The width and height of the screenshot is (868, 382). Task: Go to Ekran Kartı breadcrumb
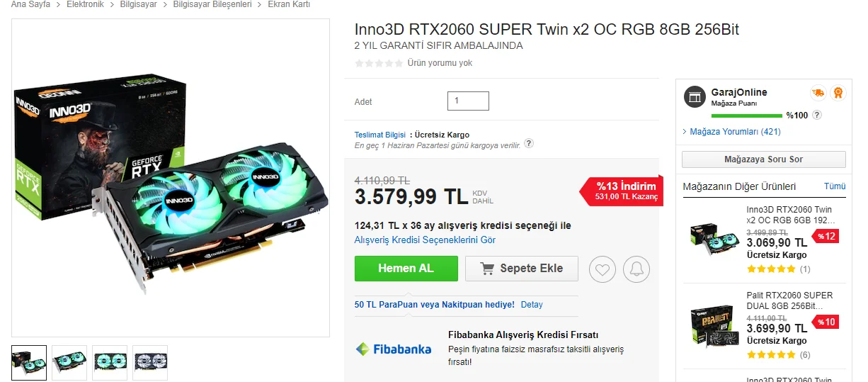[289, 4]
